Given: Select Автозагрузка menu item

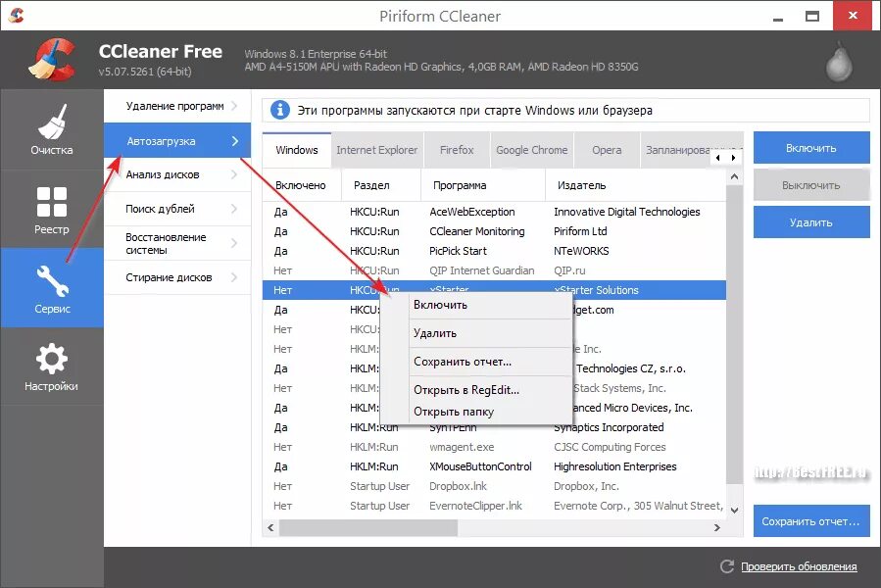Looking at the screenshot, I should pos(177,140).
